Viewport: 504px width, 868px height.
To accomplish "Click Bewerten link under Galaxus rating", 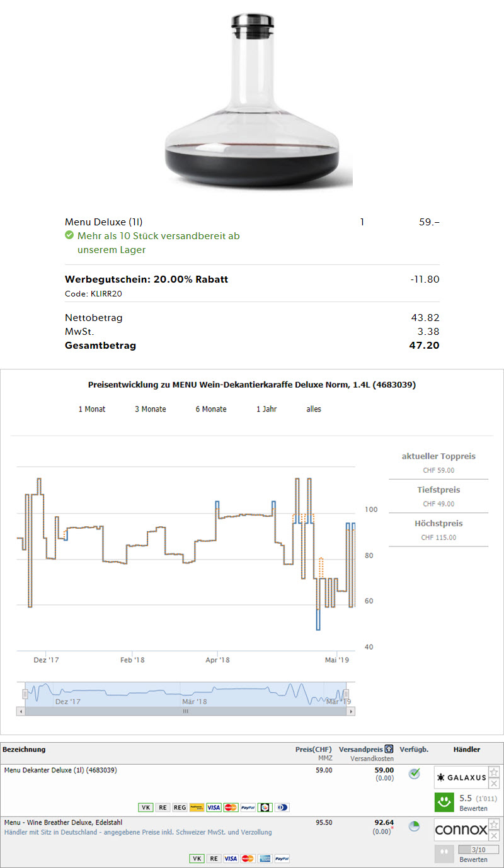I will [473, 808].
